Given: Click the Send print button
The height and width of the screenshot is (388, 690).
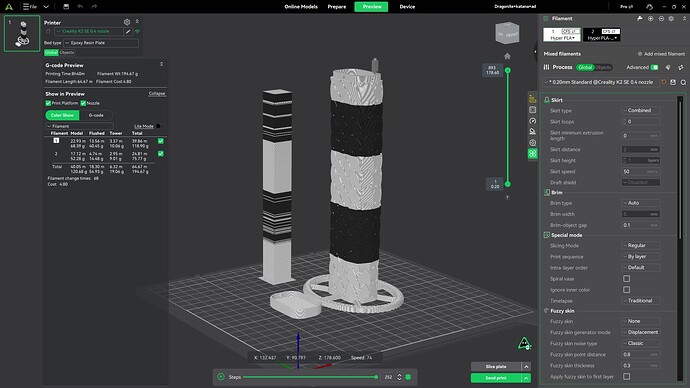Looking at the screenshot, I should [496, 378].
